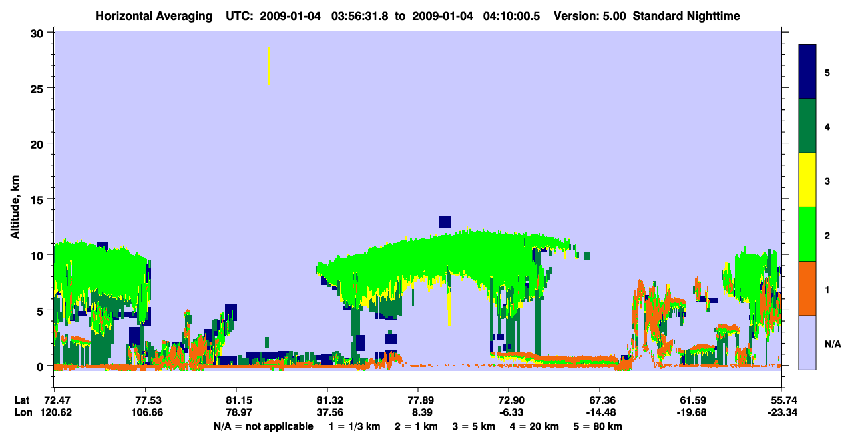Click the end time '04:10:00.5' in the title
The width and height of the screenshot is (868, 445).
click(x=511, y=15)
